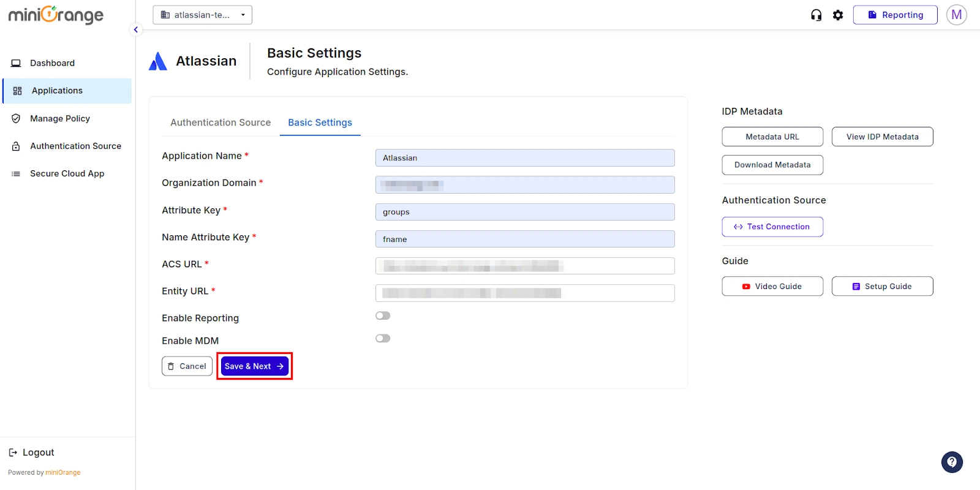980x490 pixels.
Task: Click 'Configure Application Settings.' text
Action: 337,72
